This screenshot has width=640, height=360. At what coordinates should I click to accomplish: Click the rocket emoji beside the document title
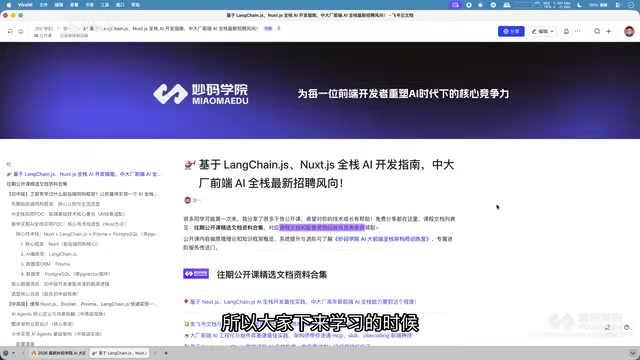189,165
